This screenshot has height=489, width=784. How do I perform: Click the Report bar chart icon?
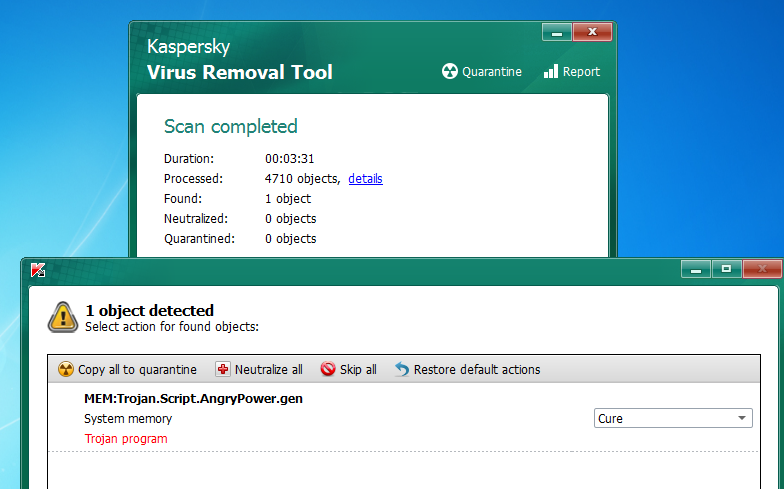pyautogui.click(x=550, y=72)
